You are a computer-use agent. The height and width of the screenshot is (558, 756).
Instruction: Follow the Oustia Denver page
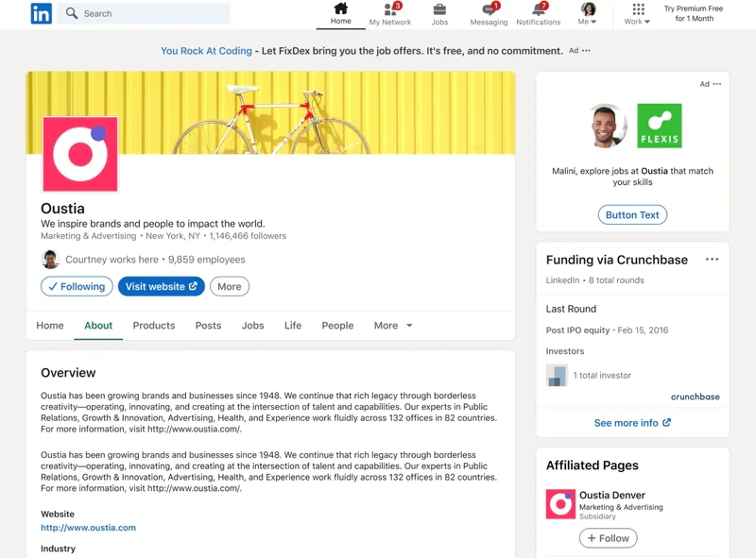tap(608, 537)
